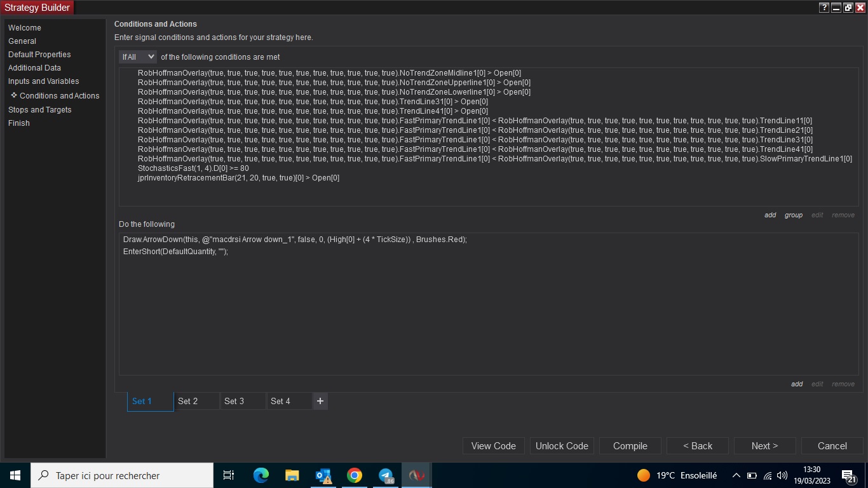Select the NoTrendZoneMidline1 > Open condition
The image size is (868, 488).
329,73
